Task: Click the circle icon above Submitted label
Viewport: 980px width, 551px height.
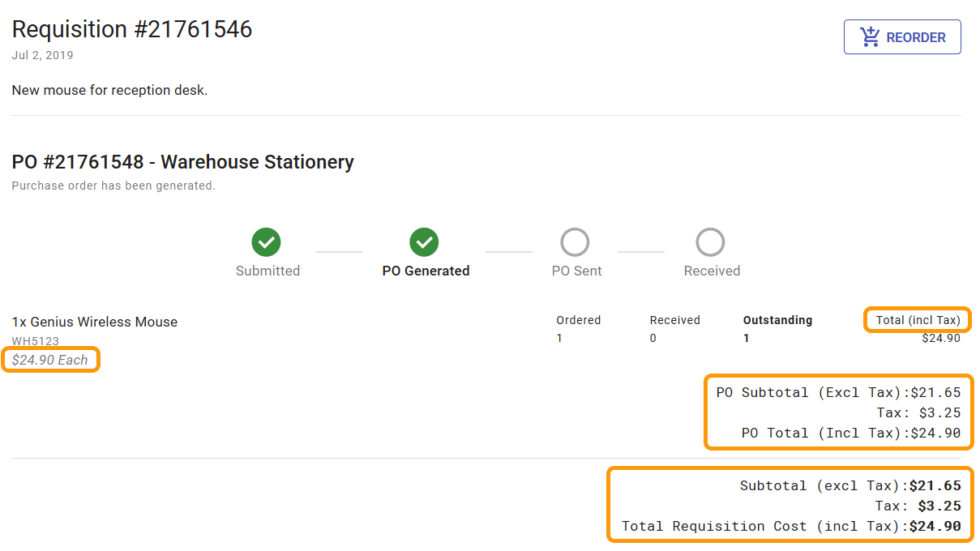Action: click(x=267, y=241)
